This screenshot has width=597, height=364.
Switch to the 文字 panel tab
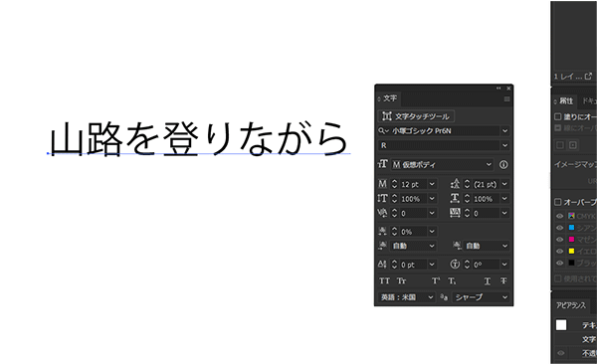pyautogui.click(x=389, y=98)
